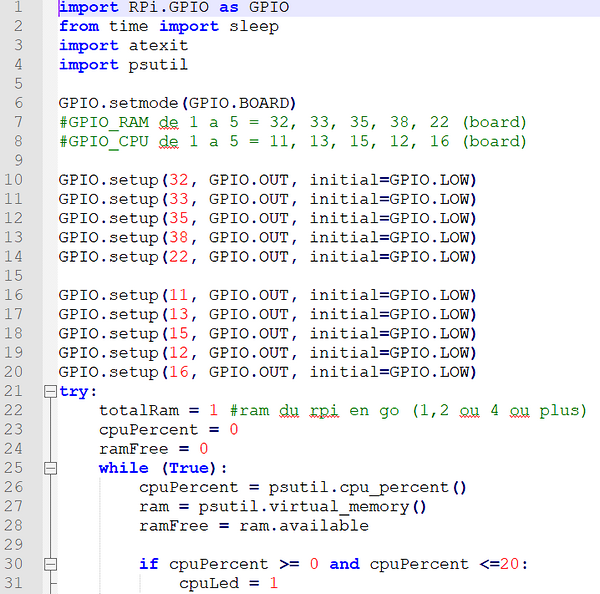
Task: Click the GPIO.setup(35 line
Action: (x=267, y=219)
